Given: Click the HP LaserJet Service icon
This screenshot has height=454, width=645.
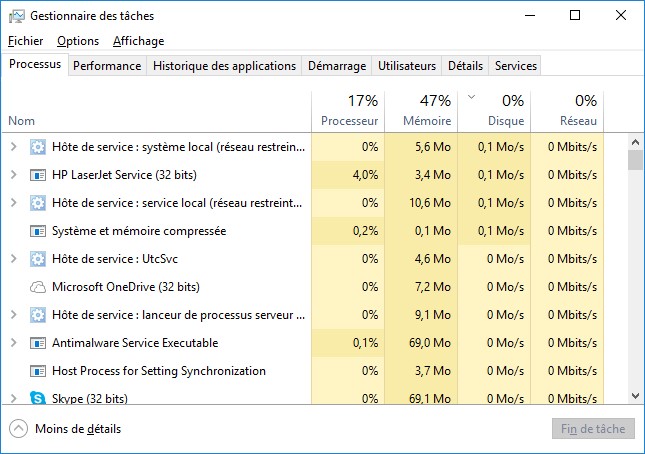Looking at the screenshot, I should (38, 175).
